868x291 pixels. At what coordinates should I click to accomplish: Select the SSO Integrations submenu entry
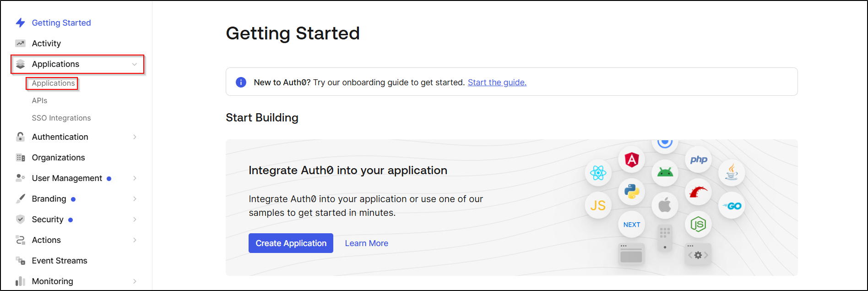tap(61, 118)
